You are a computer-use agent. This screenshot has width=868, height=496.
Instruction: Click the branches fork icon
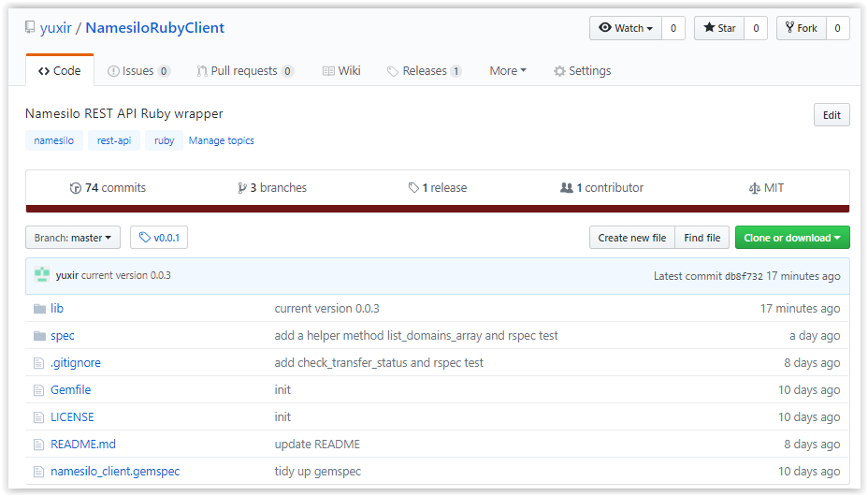coord(242,188)
